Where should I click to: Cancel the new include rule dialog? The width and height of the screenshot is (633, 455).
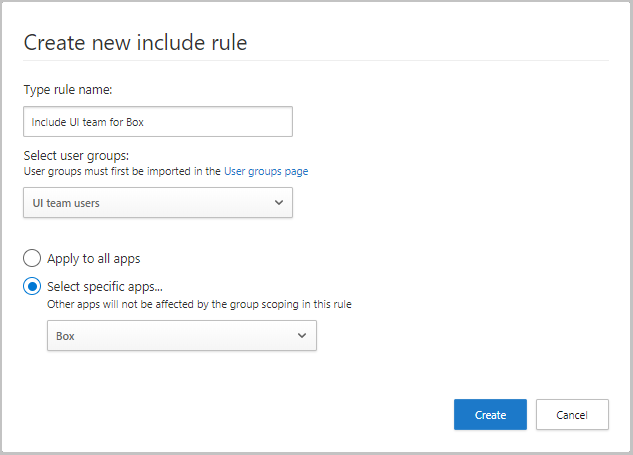point(572,415)
